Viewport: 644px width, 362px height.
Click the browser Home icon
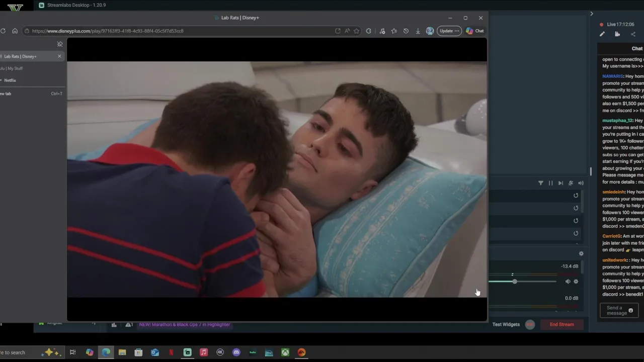pos(15,31)
